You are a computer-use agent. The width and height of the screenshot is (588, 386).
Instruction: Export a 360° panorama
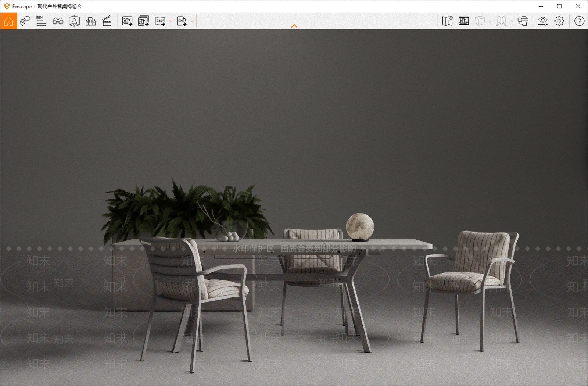[160, 21]
